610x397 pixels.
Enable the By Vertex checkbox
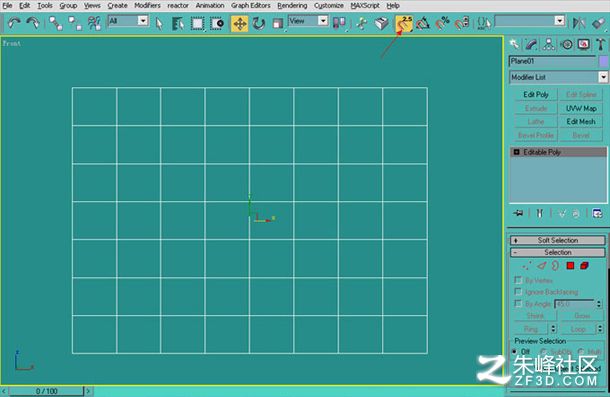pyautogui.click(x=518, y=280)
